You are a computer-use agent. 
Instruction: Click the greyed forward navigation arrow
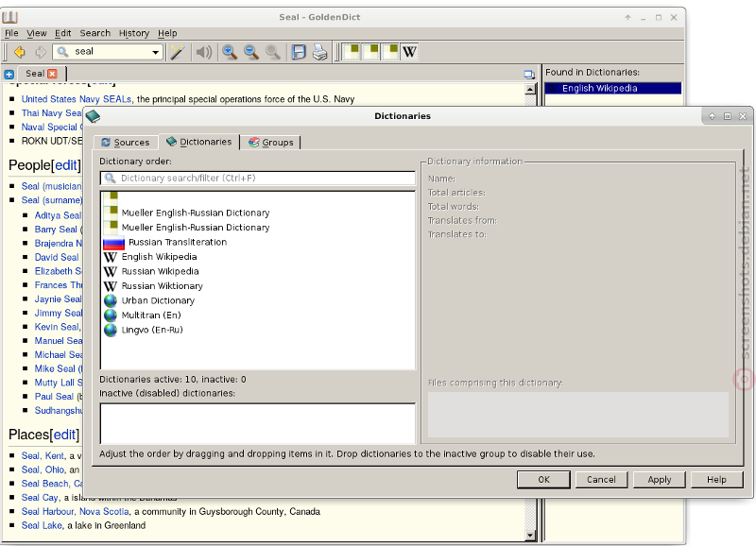coord(41,52)
